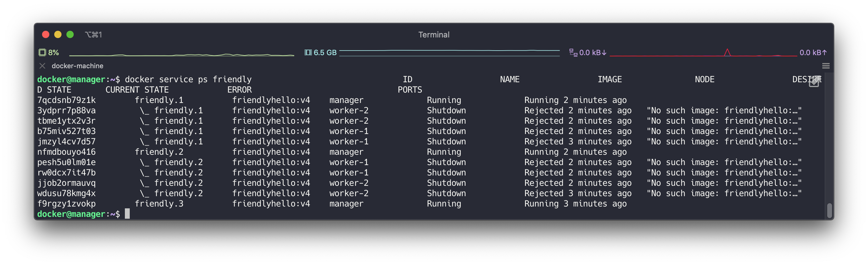This screenshot has height=265, width=868.
Task: Click the IMAGE column header
Action: [609, 79]
